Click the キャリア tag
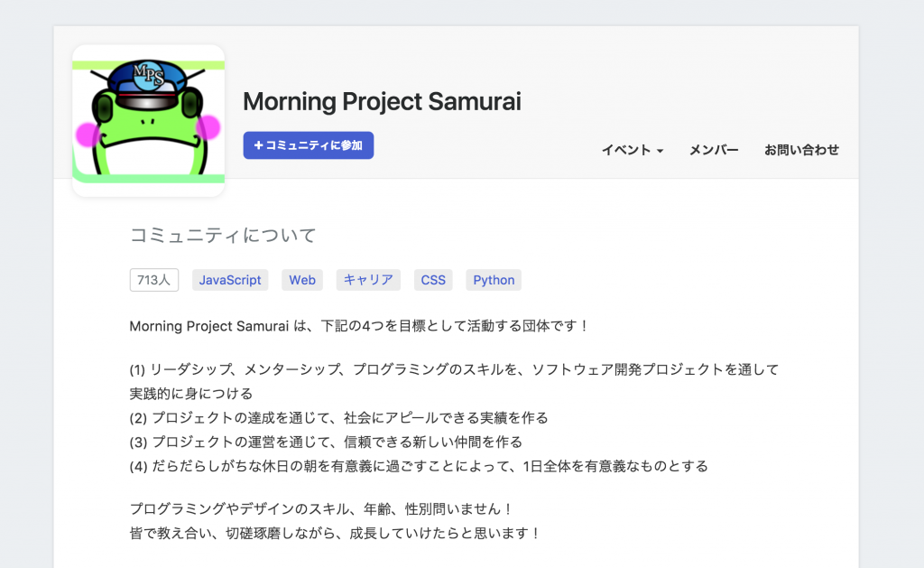Viewport: 924px width, 568px height. click(368, 280)
